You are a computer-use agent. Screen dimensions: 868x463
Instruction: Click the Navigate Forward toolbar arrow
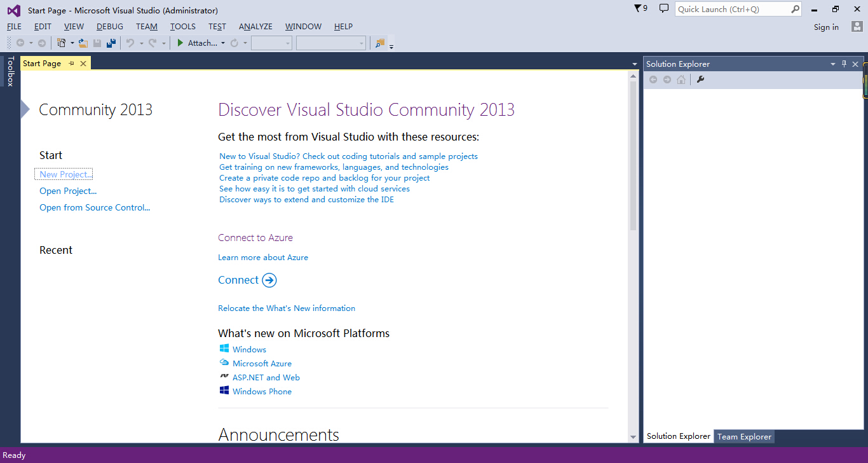[x=42, y=43]
